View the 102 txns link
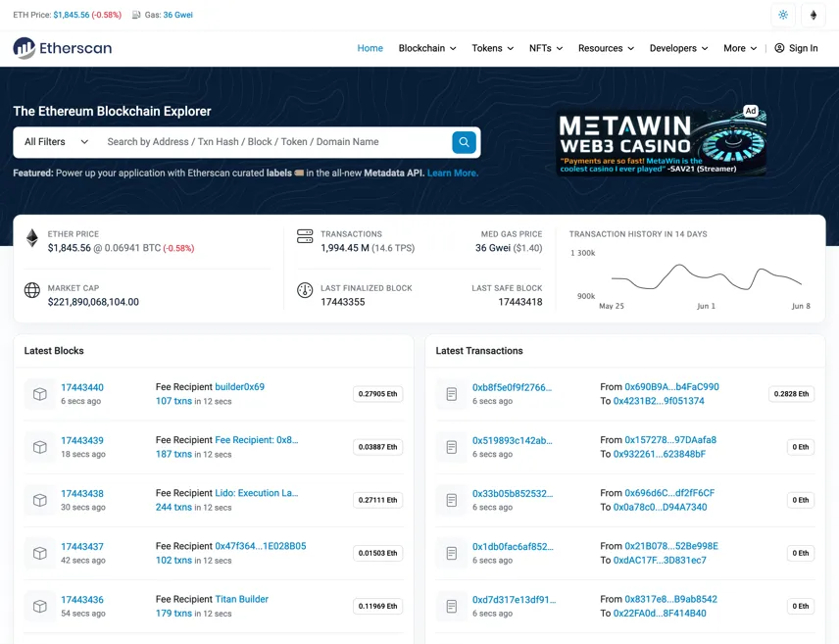 pos(173,560)
